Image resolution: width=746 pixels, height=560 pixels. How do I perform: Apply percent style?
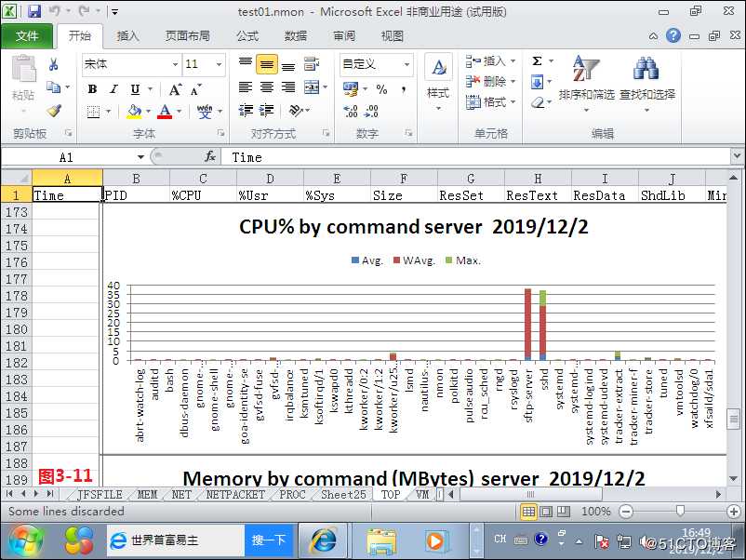coord(381,89)
